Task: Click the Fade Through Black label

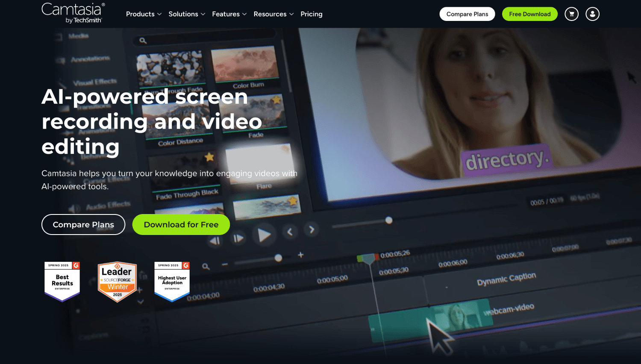Action: pyautogui.click(x=187, y=194)
